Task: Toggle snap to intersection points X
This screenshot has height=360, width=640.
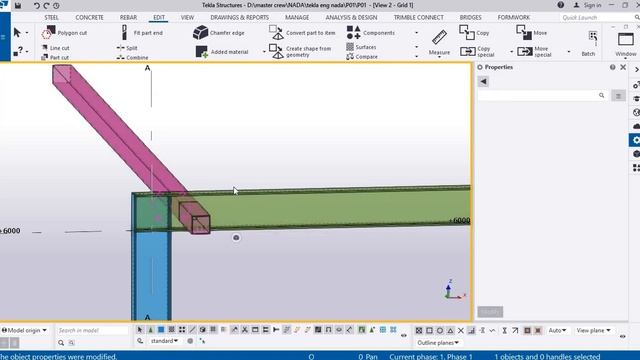Action: click(461, 331)
